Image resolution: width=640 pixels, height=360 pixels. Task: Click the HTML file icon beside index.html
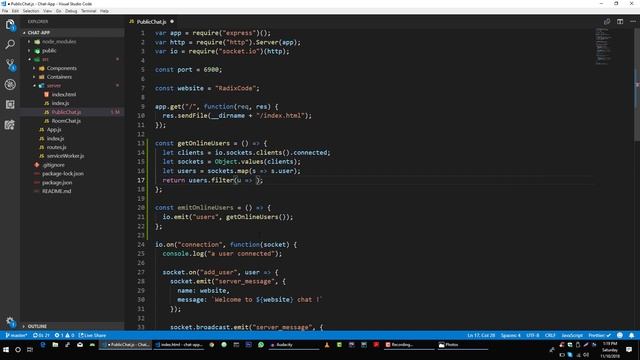[47, 94]
